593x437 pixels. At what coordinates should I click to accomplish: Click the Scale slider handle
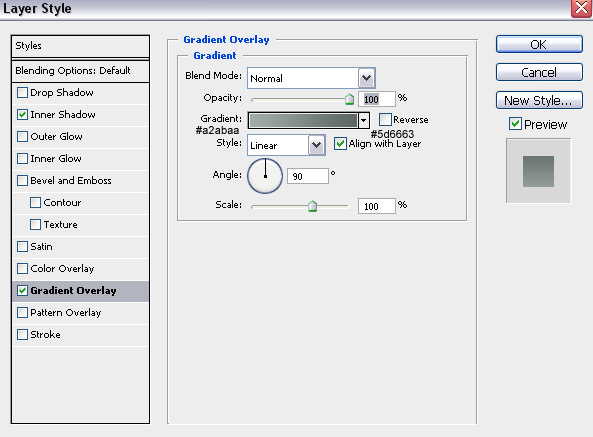tap(312, 206)
